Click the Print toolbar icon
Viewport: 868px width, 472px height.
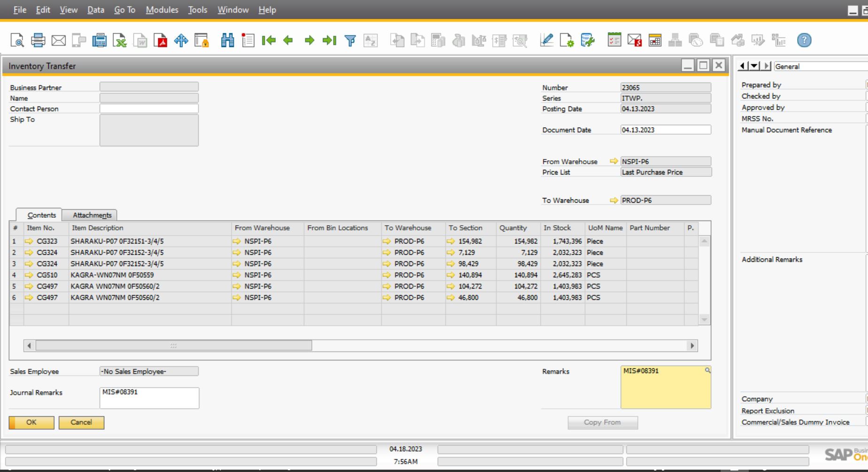coord(38,40)
